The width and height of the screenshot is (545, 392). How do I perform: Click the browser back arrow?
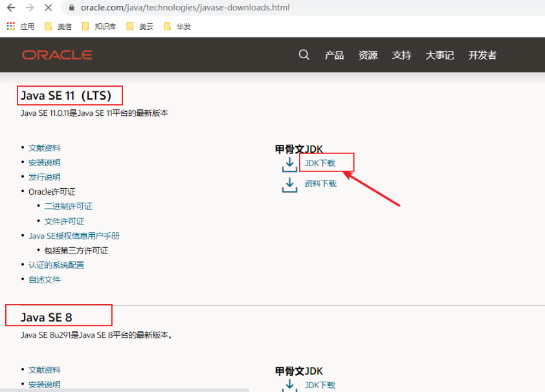pyautogui.click(x=11, y=8)
